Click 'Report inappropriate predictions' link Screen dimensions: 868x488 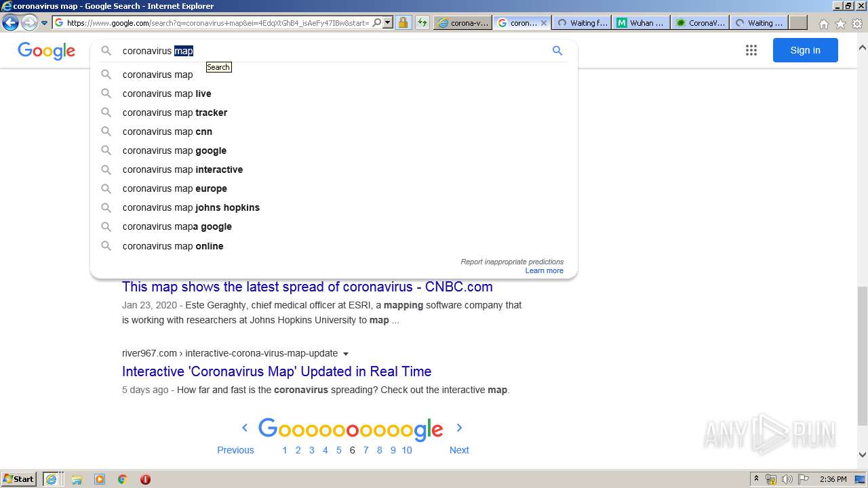pyautogui.click(x=512, y=262)
